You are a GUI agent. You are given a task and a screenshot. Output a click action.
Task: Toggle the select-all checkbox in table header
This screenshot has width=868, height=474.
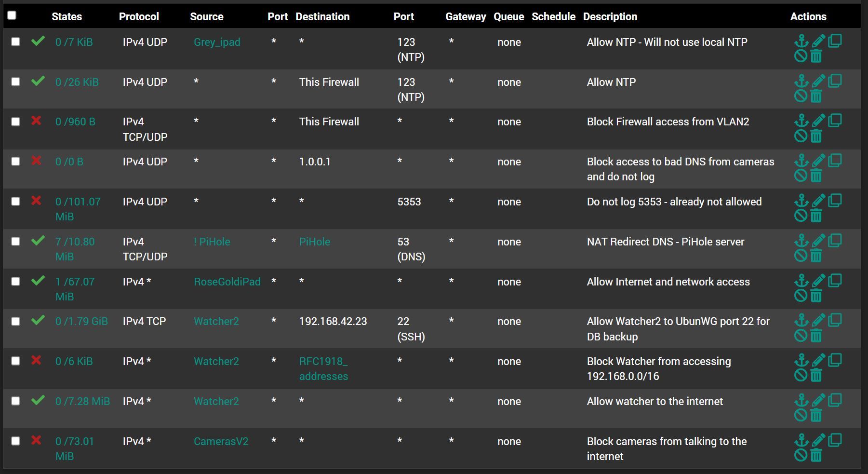coord(12,15)
